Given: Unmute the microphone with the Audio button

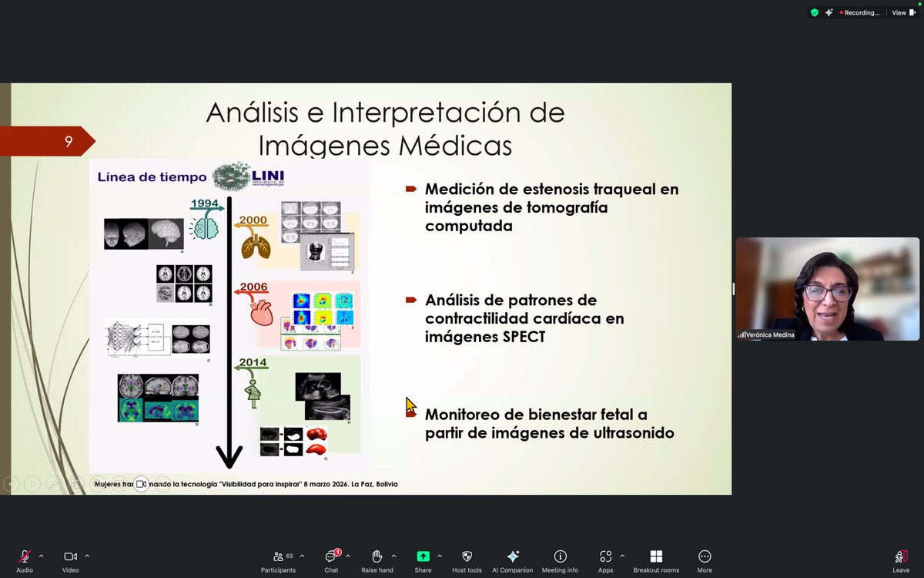Looking at the screenshot, I should click(x=25, y=560).
